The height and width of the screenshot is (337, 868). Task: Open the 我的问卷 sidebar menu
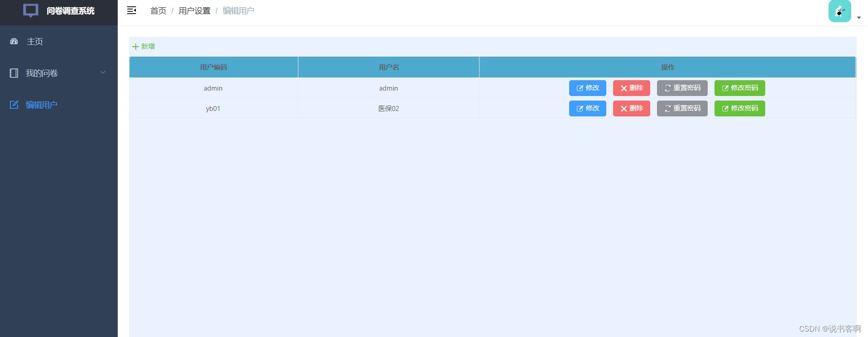[x=59, y=73]
